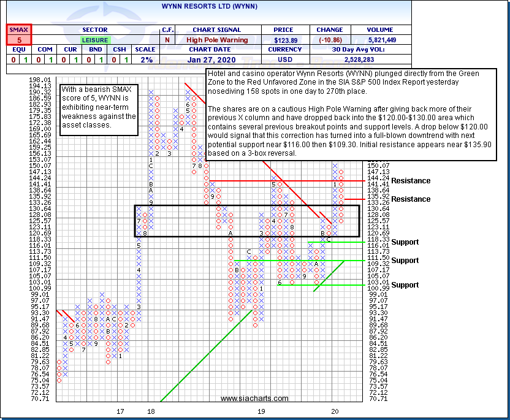Click the C.F. value N
510x420 pixels.
167,39
